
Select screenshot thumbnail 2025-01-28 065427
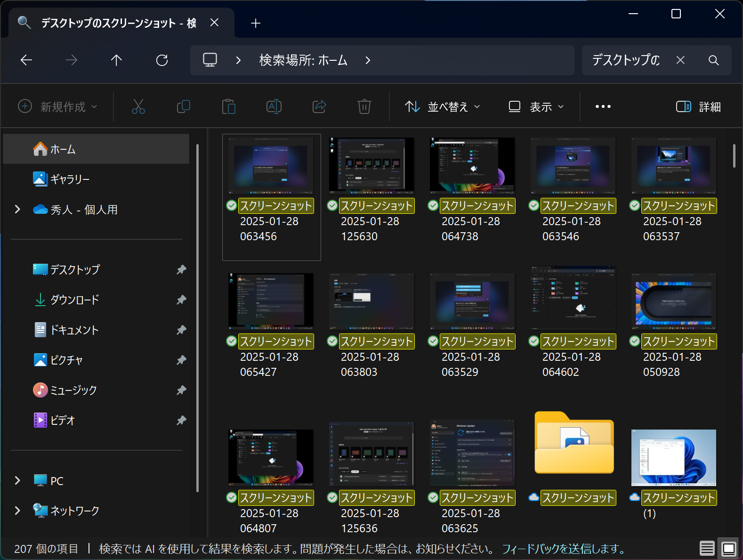(271, 301)
